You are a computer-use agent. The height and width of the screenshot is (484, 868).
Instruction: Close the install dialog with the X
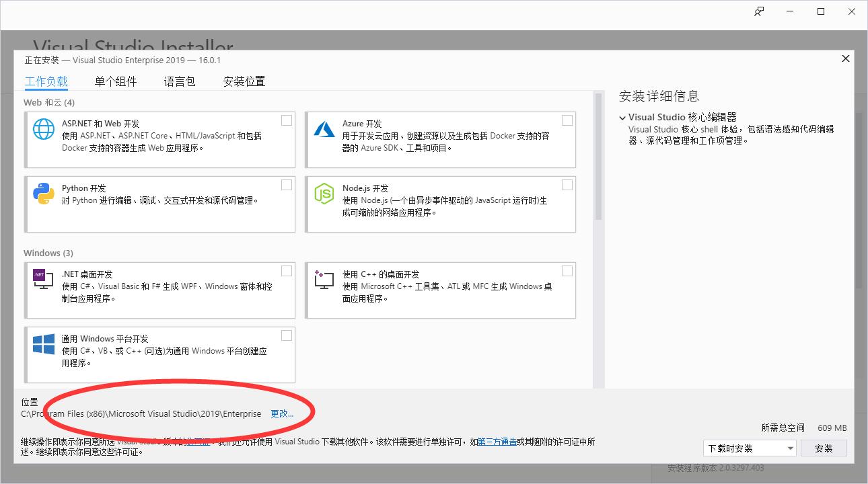(846, 58)
